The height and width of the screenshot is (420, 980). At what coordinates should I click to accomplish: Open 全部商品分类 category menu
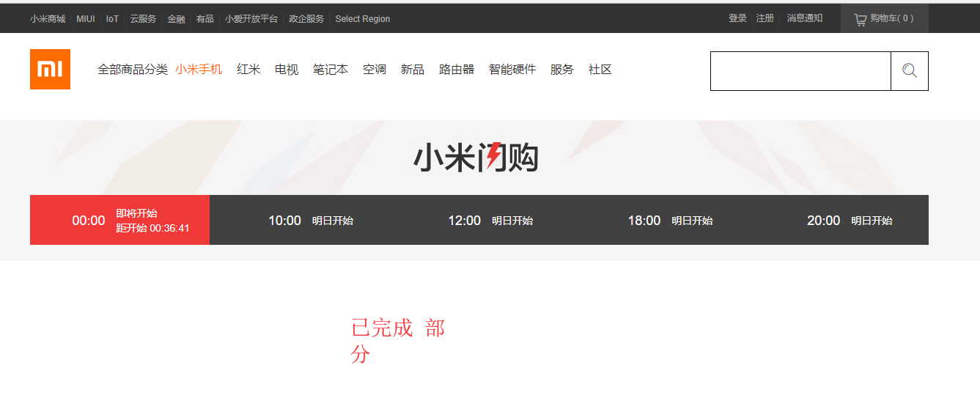coord(133,70)
